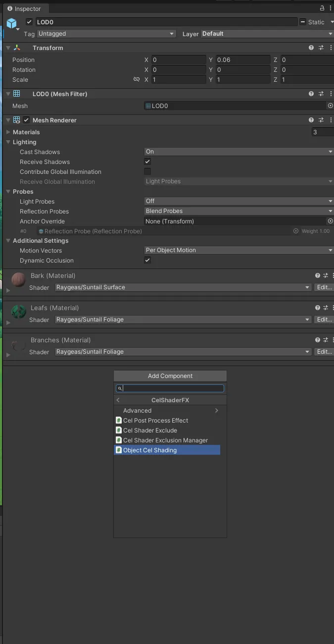Viewport: 334px width, 644px height.
Task: Open Transform component help icon
Action: click(311, 48)
